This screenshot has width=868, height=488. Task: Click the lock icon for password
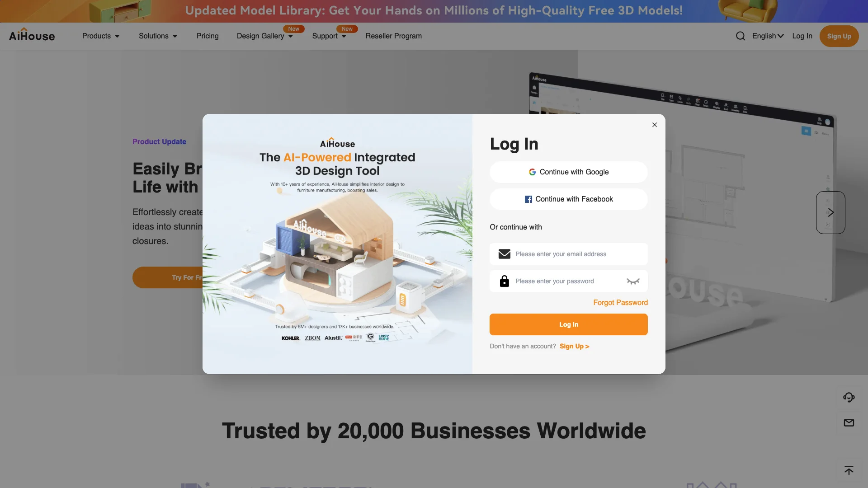point(505,281)
